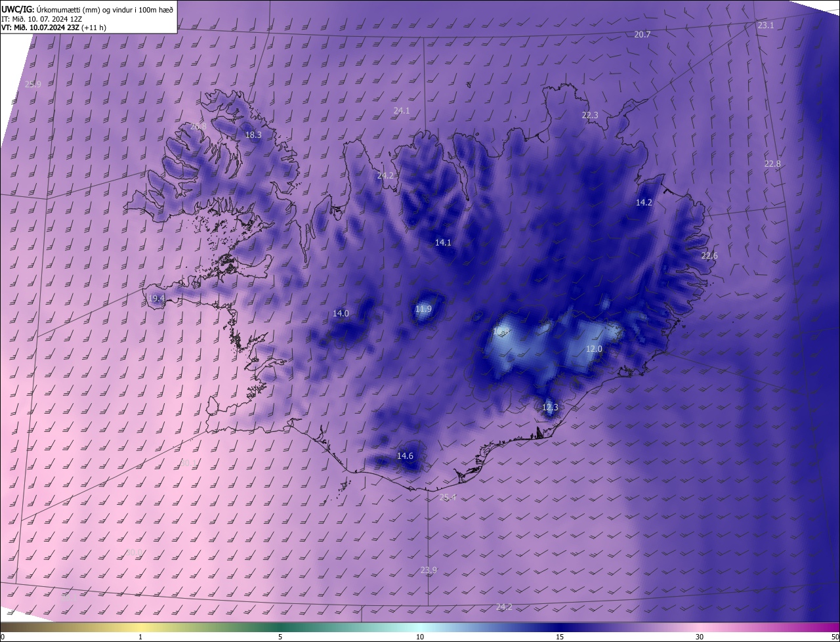Screen dimensions: 840x642
Task: Pick the magenta colour-scale end at tick 50
Action: click(833, 627)
